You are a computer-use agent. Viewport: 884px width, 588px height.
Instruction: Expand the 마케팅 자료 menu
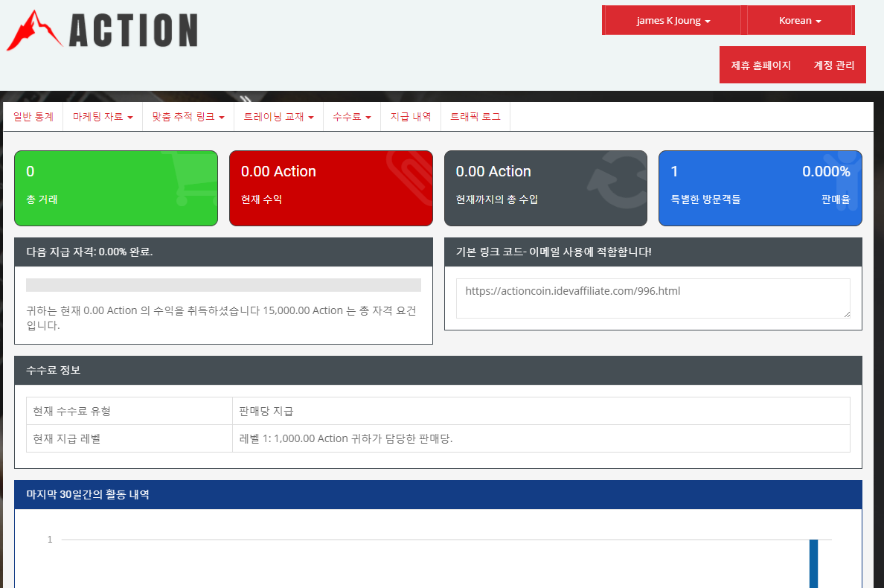(x=103, y=117)
